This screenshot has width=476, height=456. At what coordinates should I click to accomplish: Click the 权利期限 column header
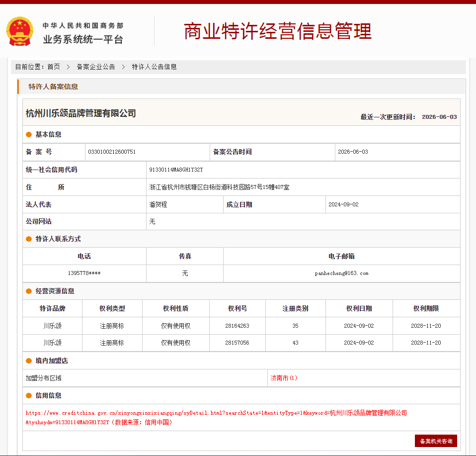[x=426, y=309]
